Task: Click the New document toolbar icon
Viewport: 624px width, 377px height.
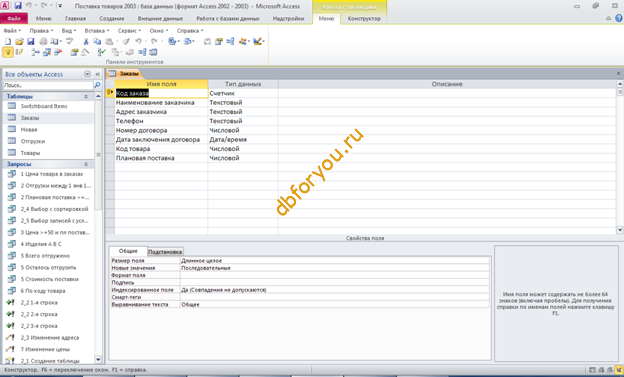Action: coord(8,41)
